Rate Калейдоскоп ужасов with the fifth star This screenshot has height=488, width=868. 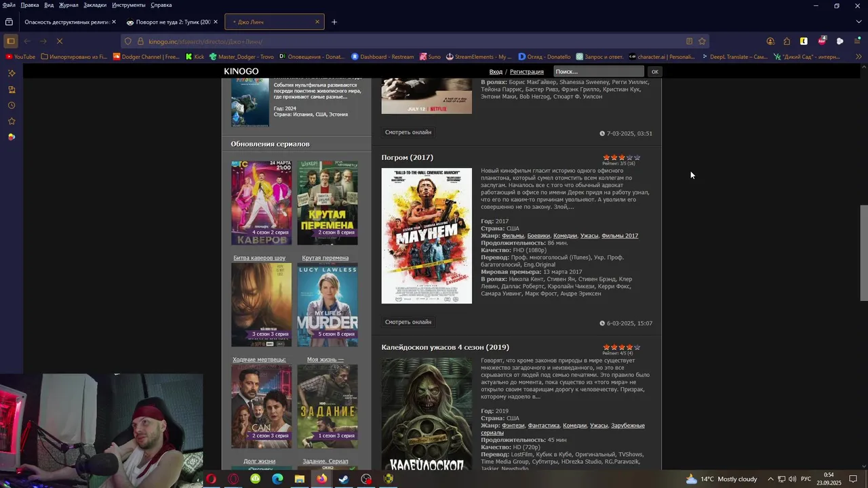click(x=637, y=347)
